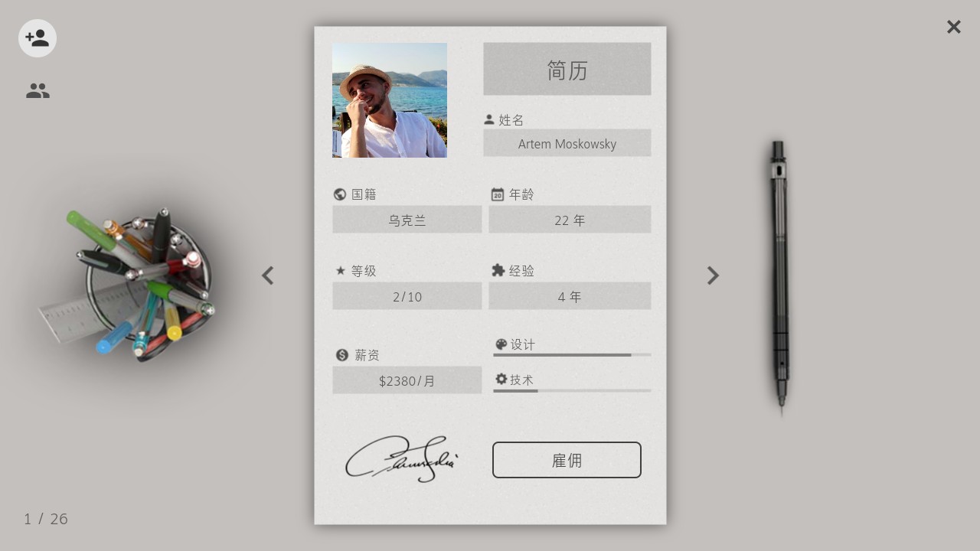This screenshot has height=551, width=980.
Task: Click the 雇佣 hire button
Action: (x=567, y=460)
